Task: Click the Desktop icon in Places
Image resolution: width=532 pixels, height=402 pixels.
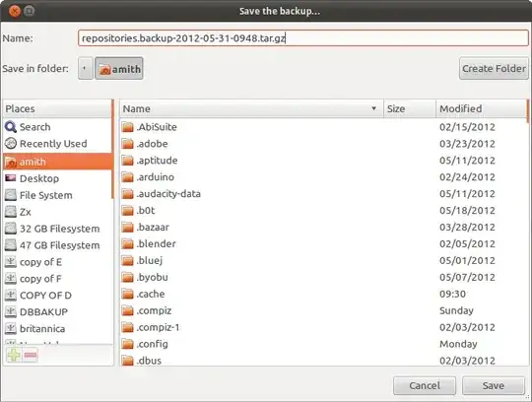Action: 11,178
